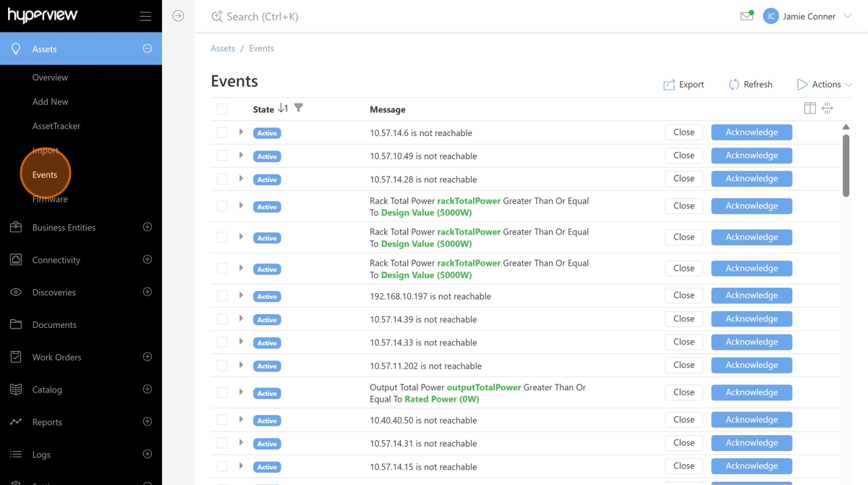
Task: Click the column fit-width icon in table header
Action: point(827,109)
